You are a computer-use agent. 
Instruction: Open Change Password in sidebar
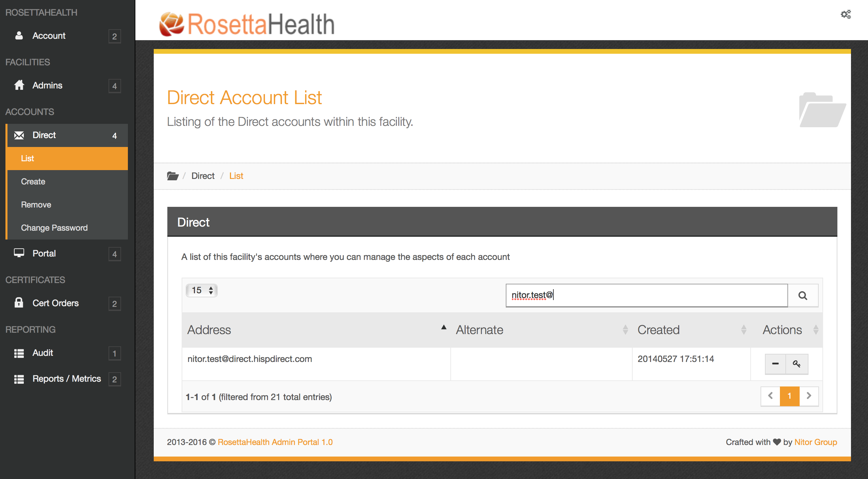(x=54, y=228)
